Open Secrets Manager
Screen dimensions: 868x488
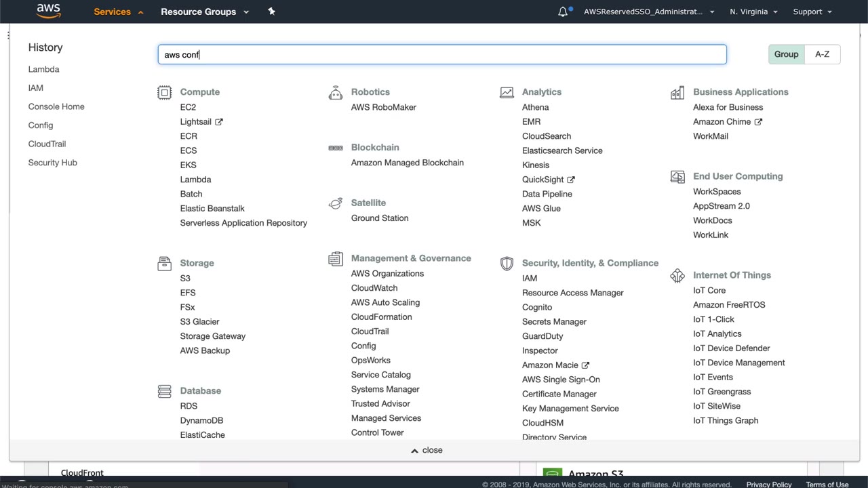(554, 322)
